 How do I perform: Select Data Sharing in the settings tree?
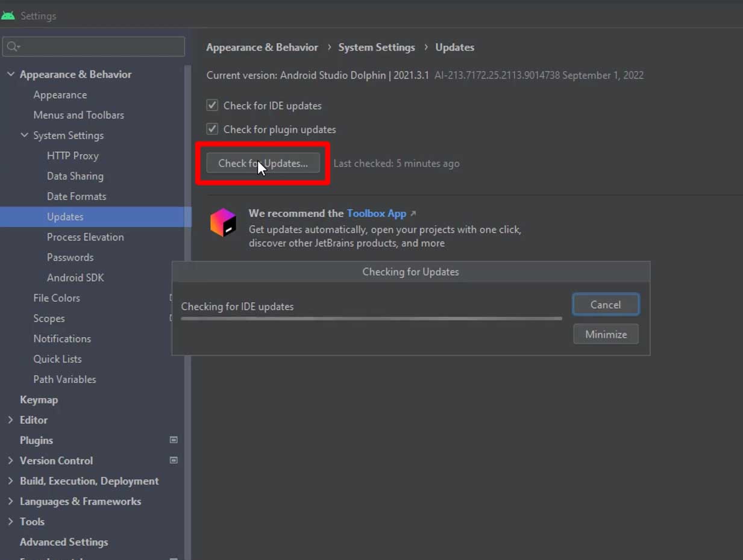[75, 176]
